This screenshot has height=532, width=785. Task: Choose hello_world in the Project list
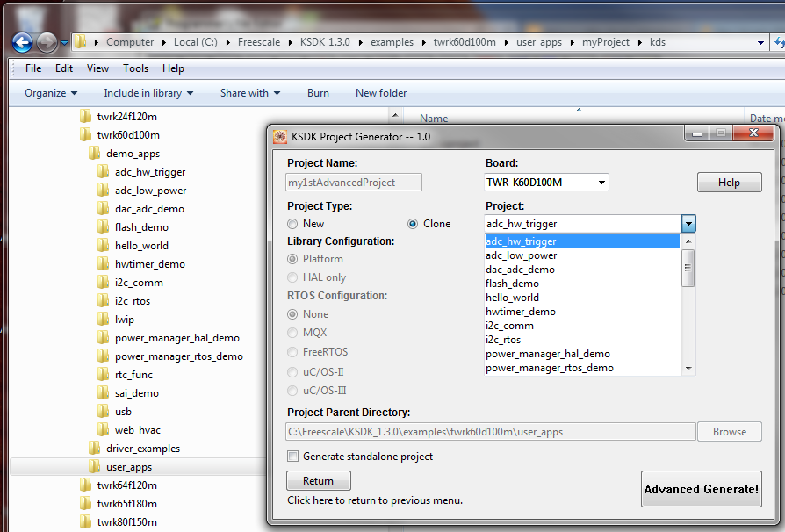click(582, 298)
